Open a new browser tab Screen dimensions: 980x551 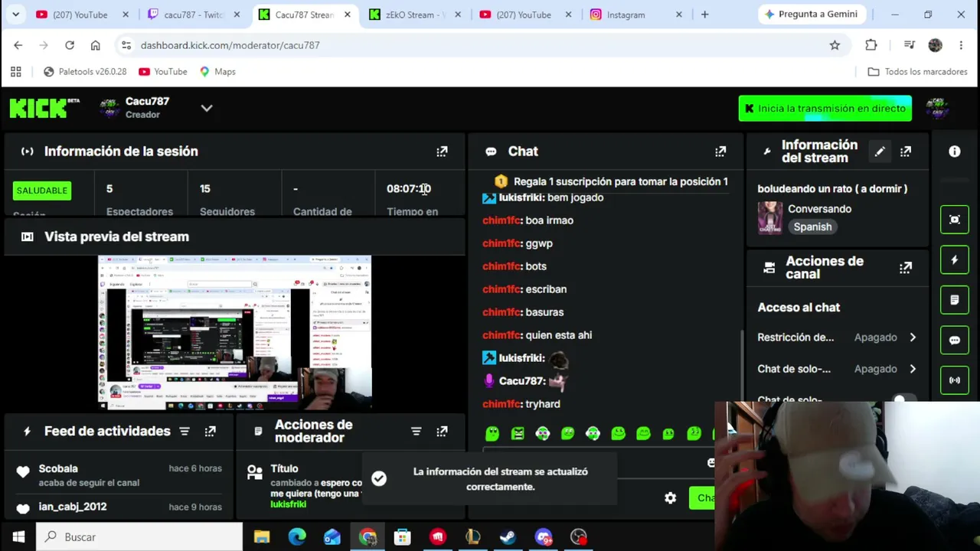[704, 15]
